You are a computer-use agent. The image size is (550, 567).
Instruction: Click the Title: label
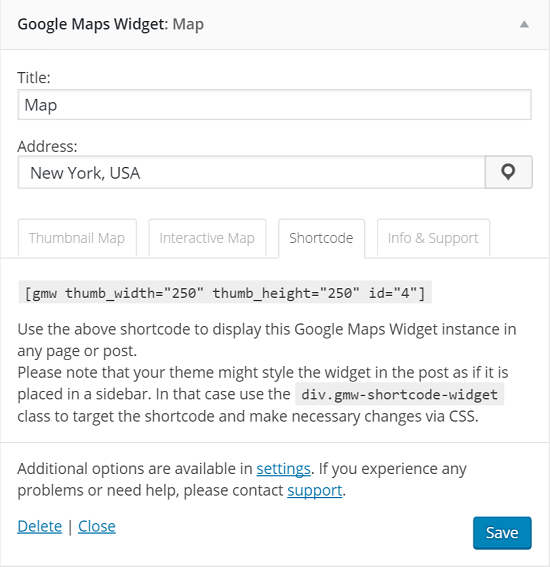click(x=34, y=77)
